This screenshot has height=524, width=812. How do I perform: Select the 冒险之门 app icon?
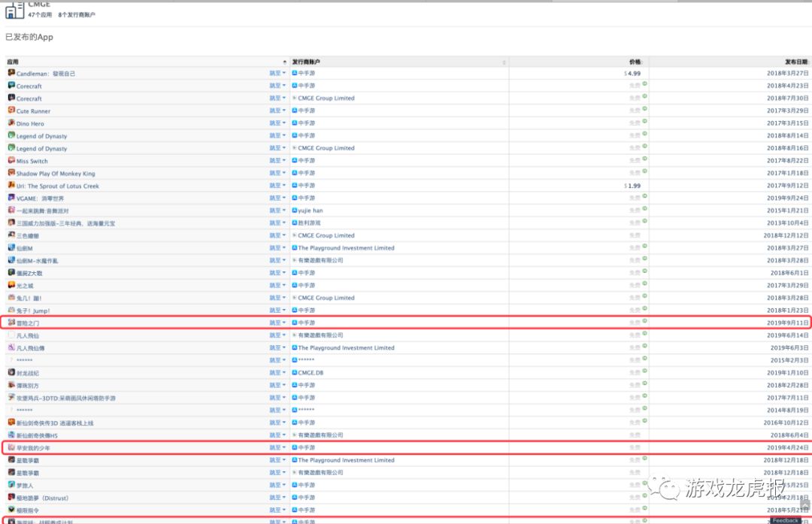click(11, 322)
